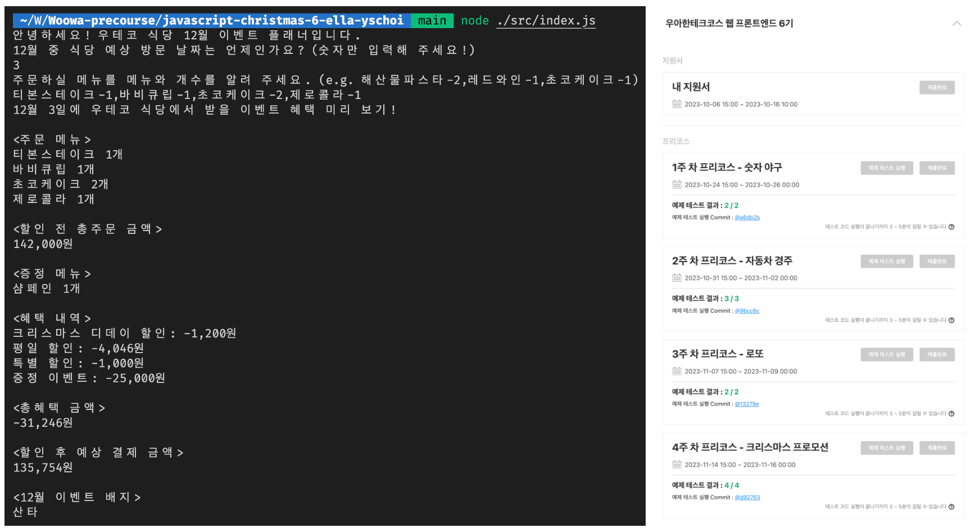Click the 135,754원 expected payment amount
Screen dimensions: 980x532
click(43, 467)
